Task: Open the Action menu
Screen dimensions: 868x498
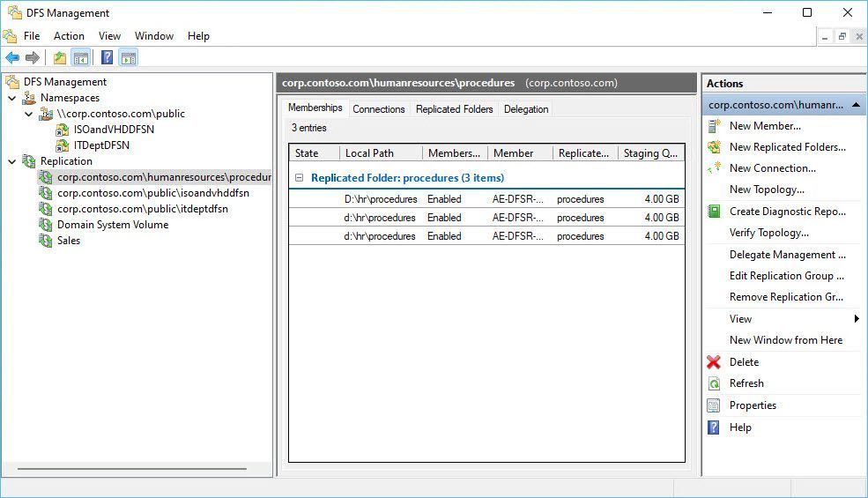Action: click(70, 36)
